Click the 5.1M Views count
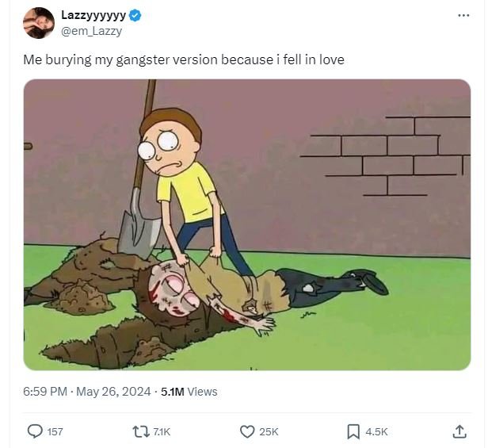Image resolution: width=488 pixels, height=448 pixels. coord(189,391)
